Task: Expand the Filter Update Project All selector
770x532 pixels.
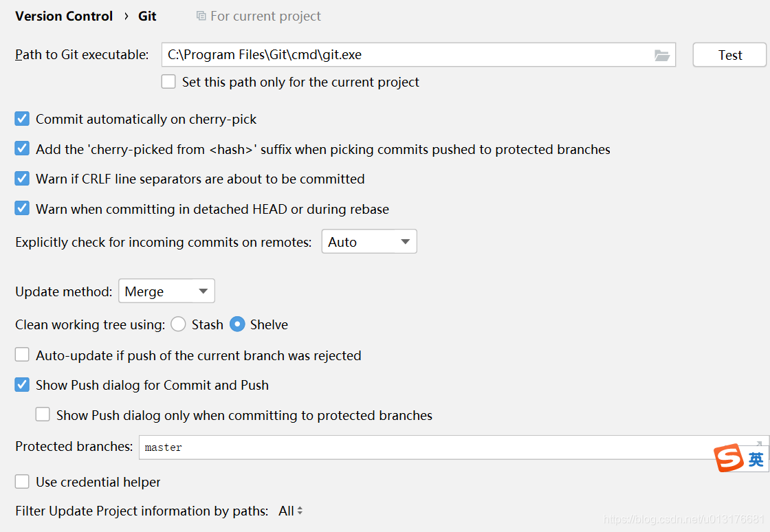Action: pos(291,511)
